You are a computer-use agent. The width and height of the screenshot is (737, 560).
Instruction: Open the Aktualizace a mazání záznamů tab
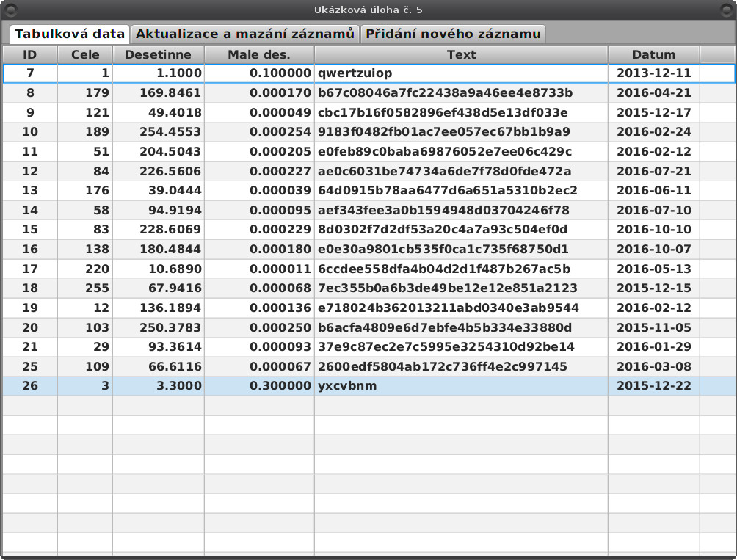pyautogui.click(x=245, y=34)
